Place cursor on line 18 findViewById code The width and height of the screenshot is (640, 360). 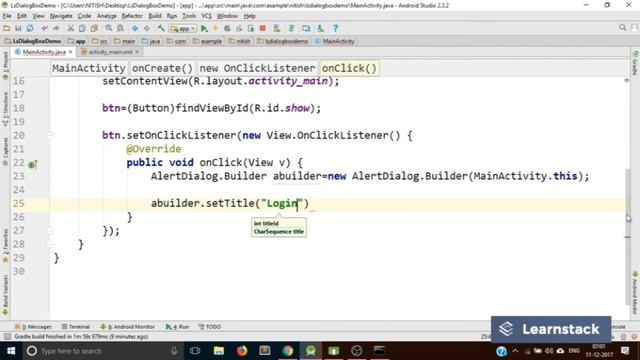[211, 108]
